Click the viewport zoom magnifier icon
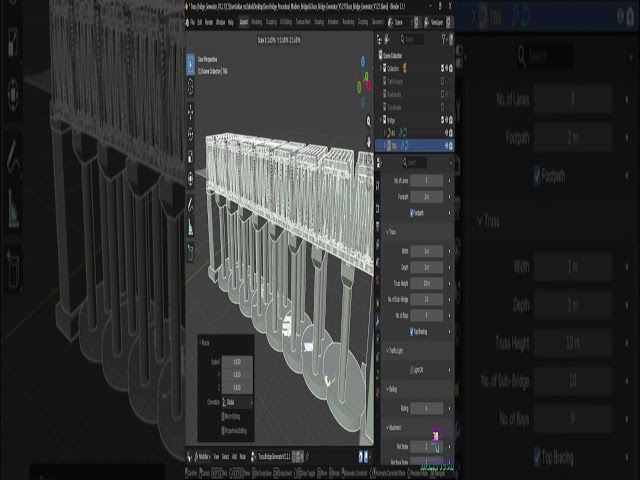Viewport: 640px width, 480px height. pos(369,121)
